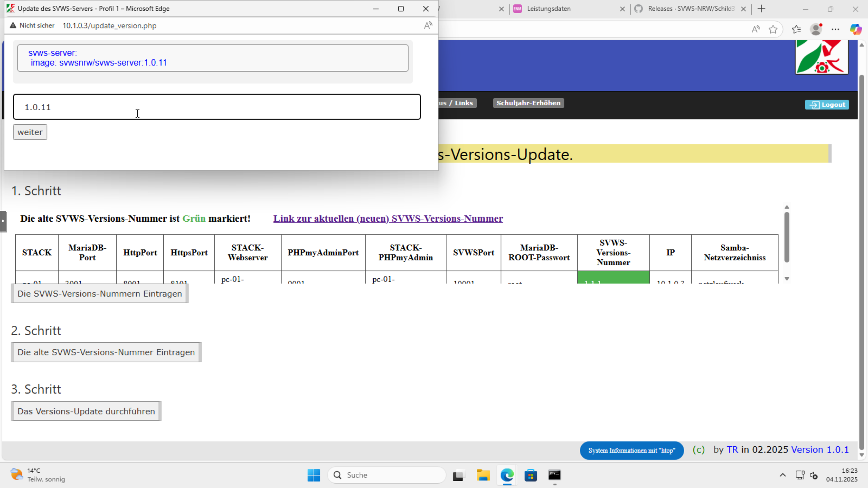This screenshot has width=868, height=488.
Task: Click the 'weiter' button in the popup
Action: click(x=30, y=132)
